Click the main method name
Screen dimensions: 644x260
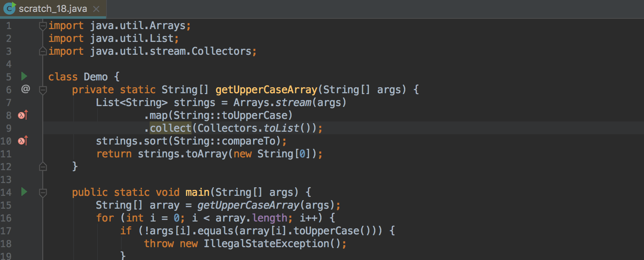coord(198,192)
